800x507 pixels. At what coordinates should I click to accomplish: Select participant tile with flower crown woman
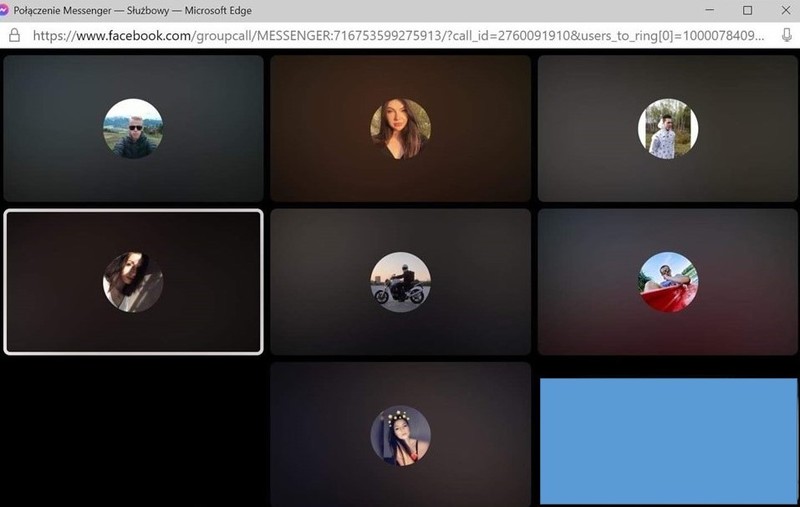[401, 435]
